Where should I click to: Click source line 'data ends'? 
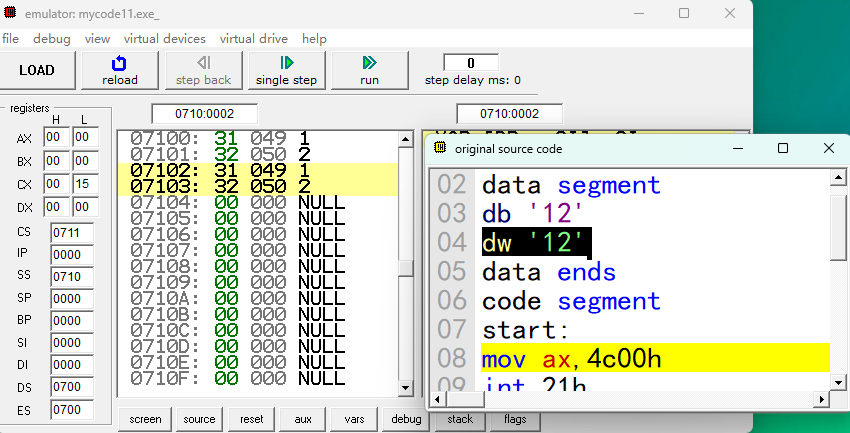549,272
